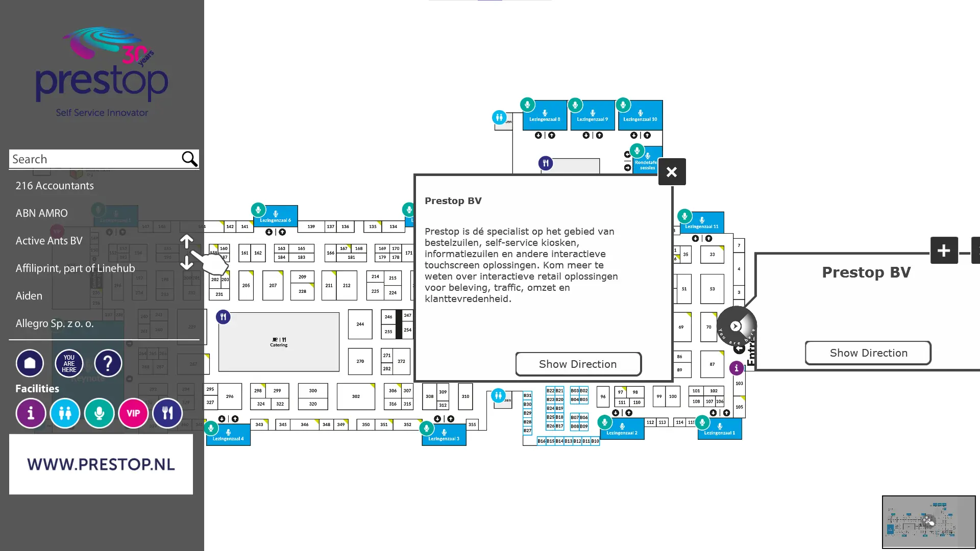Screen dimensions: 980x551
Task: Click the microphone/lecture facility icon
Action: pos(100,413)
